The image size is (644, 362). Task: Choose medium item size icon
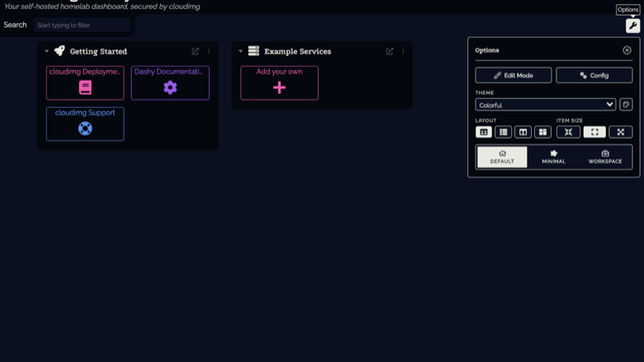594,132
